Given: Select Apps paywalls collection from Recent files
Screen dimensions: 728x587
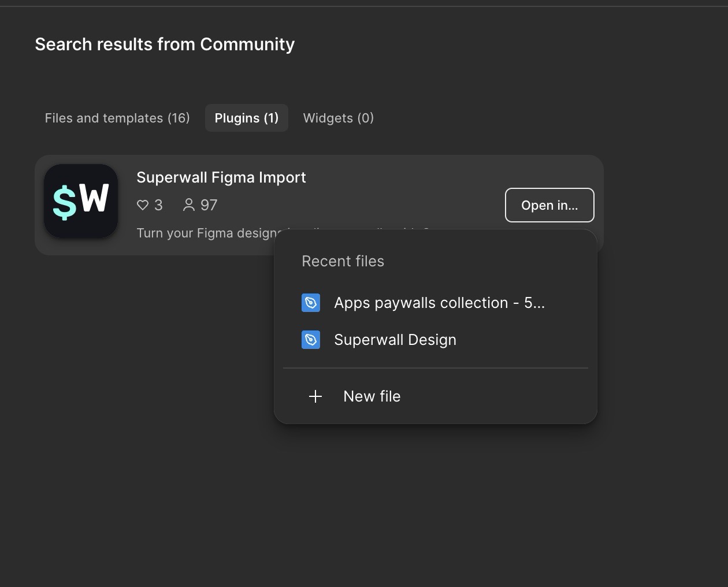Looking at the screenshot, I should click(439, 302).
